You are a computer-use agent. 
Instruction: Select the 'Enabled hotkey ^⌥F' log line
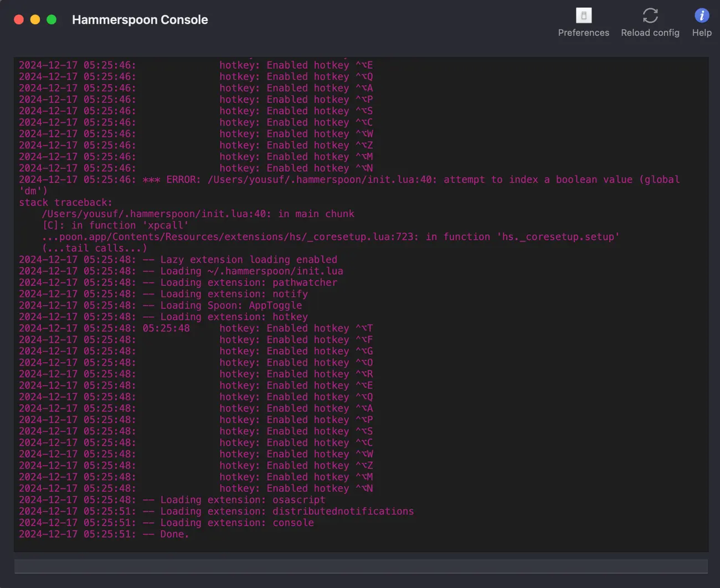(x=196, y=340)
